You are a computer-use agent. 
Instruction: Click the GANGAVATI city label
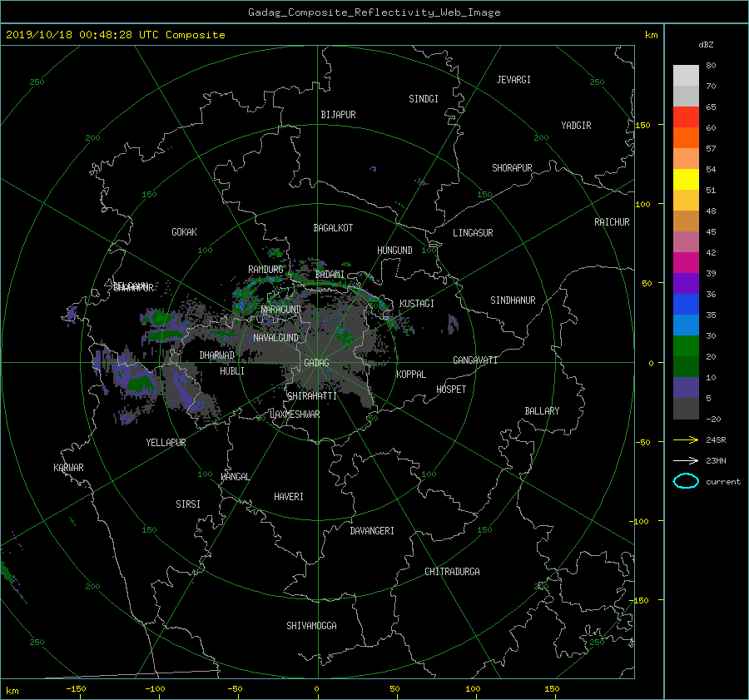[x=475, y=360]
